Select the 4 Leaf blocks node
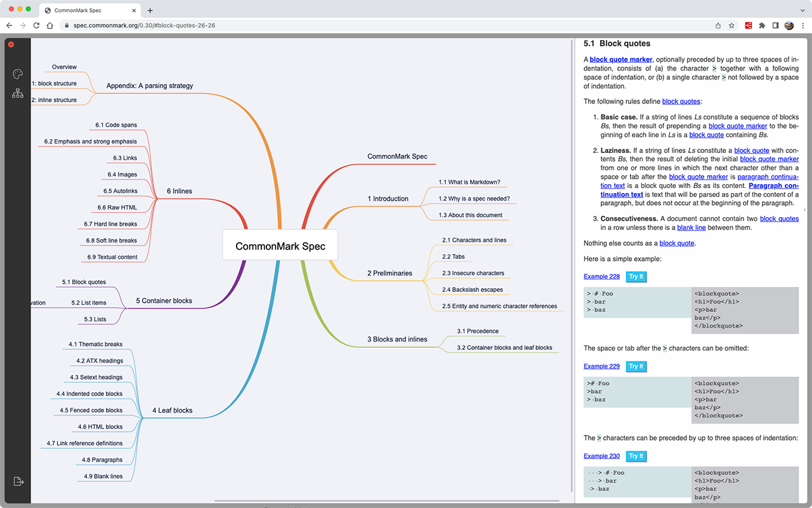812x508 pixels. (172, 411)
